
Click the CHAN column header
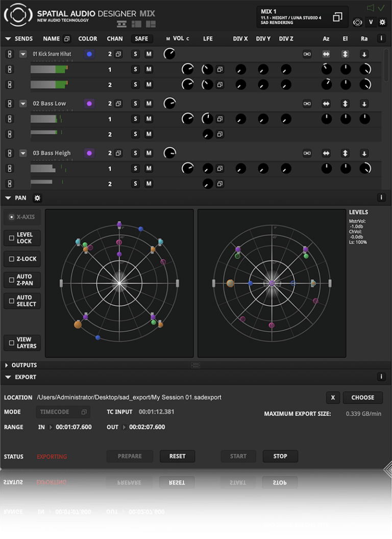[x=114, y=39]
